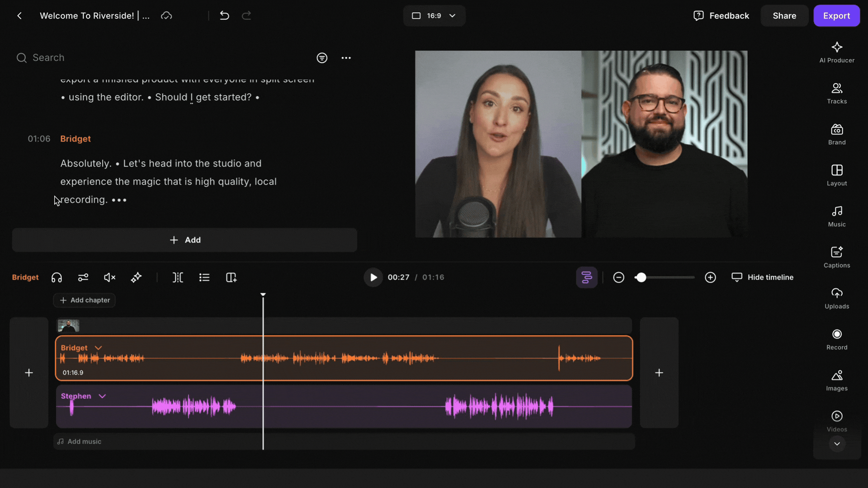Open track adjustment sliders icon
The width and height of the screenshot is (868, 488).
pyautogui.click(x=83, y=277)
